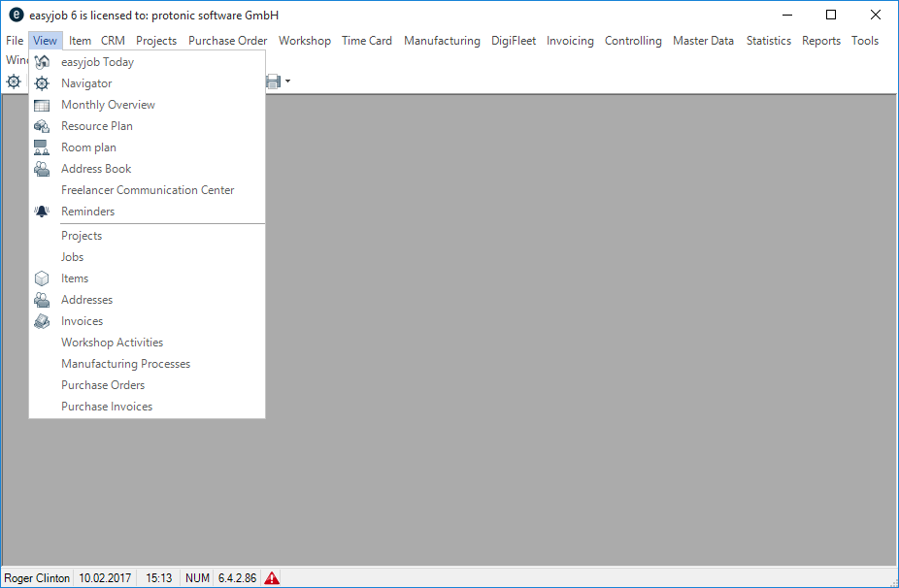Open the Master Data menu
The height and width of the screenshot is (588, 899).
703,41
